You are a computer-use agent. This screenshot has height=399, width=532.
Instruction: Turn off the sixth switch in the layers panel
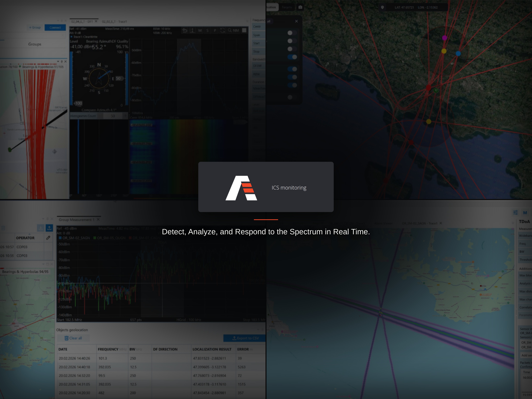click(x=292, y=77)
